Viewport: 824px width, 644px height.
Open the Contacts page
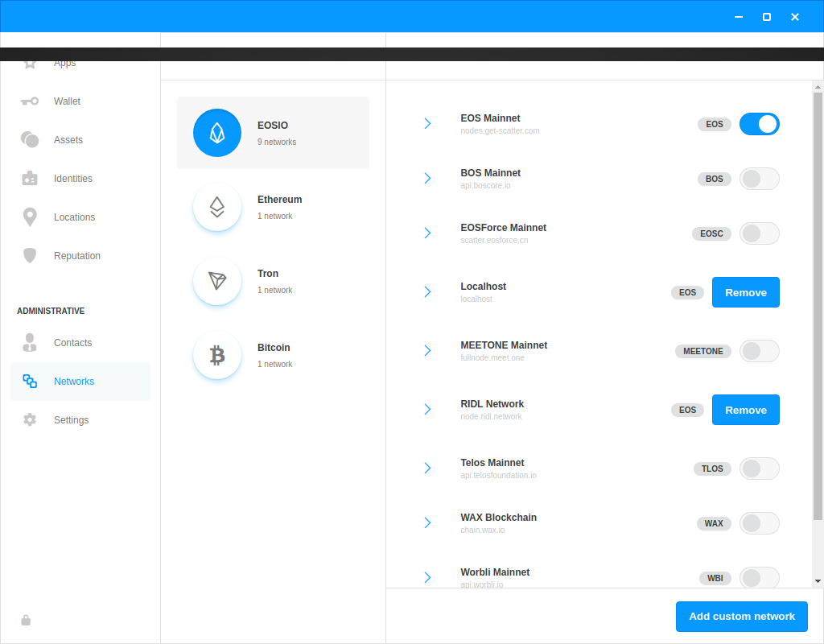[x=80, y=342]
